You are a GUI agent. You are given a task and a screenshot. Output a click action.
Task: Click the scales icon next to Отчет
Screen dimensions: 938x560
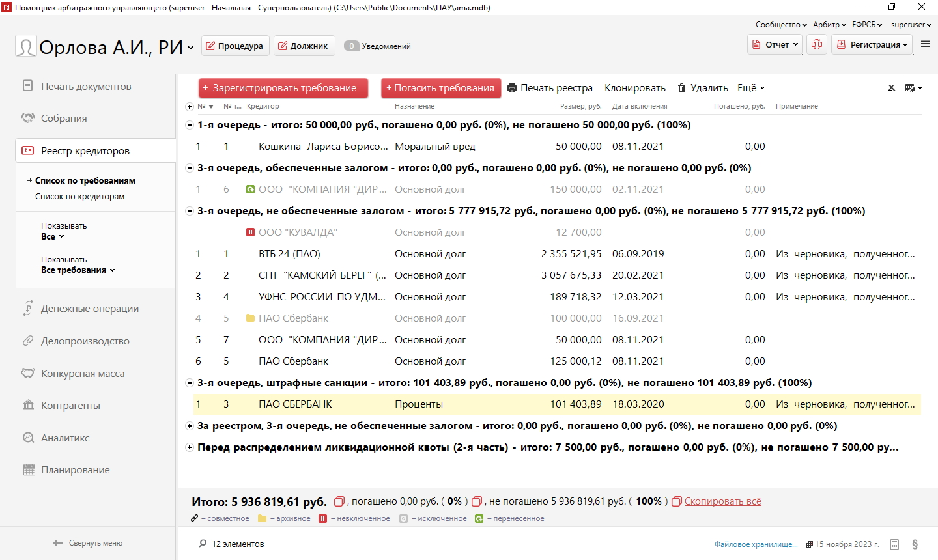(x=817, y=45)
